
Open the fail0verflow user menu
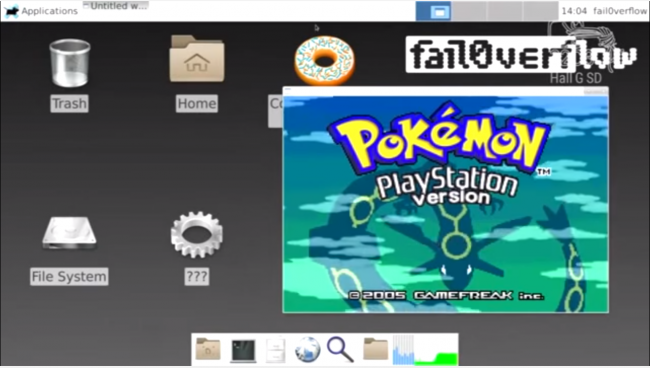pyautogui.click(x=619, y=11)
